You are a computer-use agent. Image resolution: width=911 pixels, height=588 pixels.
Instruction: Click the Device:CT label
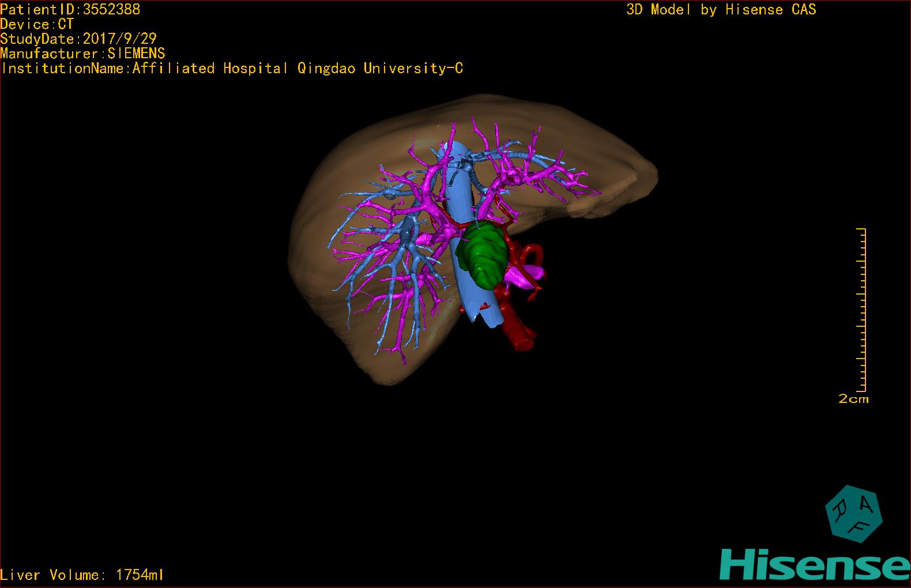37,24
